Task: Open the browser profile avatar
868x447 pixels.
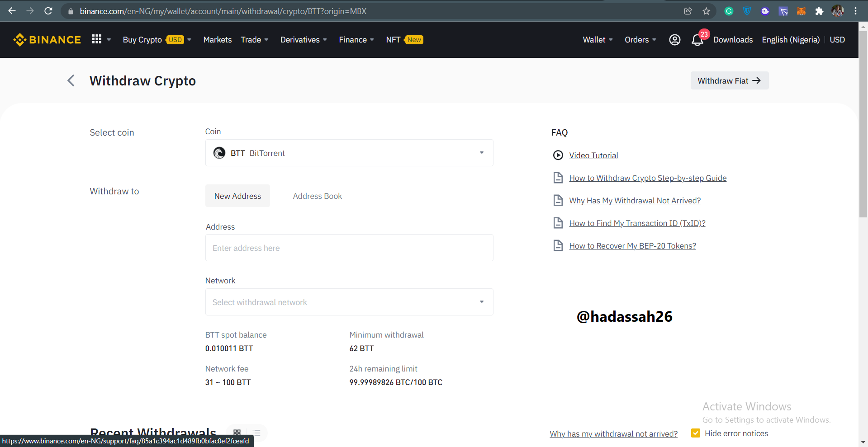Action: [838, 11]
